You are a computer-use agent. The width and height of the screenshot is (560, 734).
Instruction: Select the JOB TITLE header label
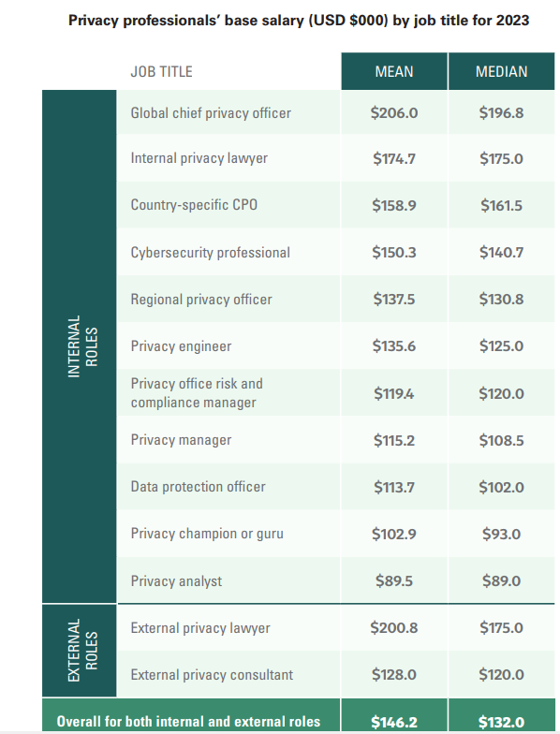(161, 71)
